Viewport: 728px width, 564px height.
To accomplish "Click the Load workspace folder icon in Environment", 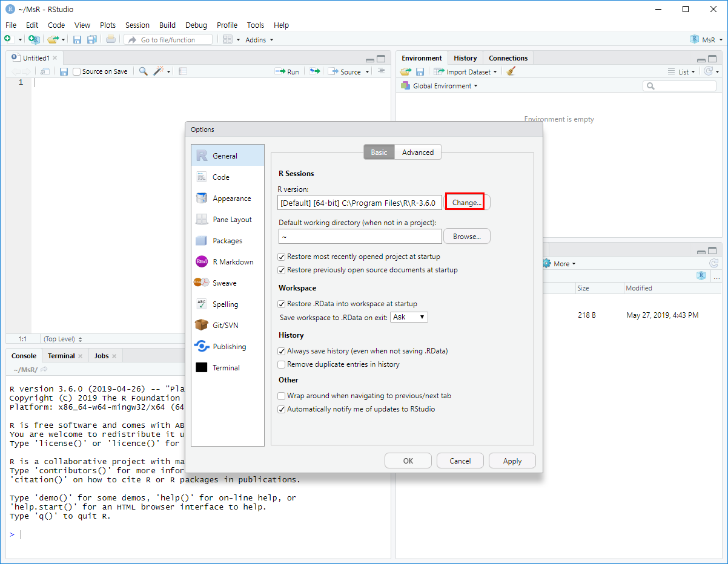I will coord(406,71).
